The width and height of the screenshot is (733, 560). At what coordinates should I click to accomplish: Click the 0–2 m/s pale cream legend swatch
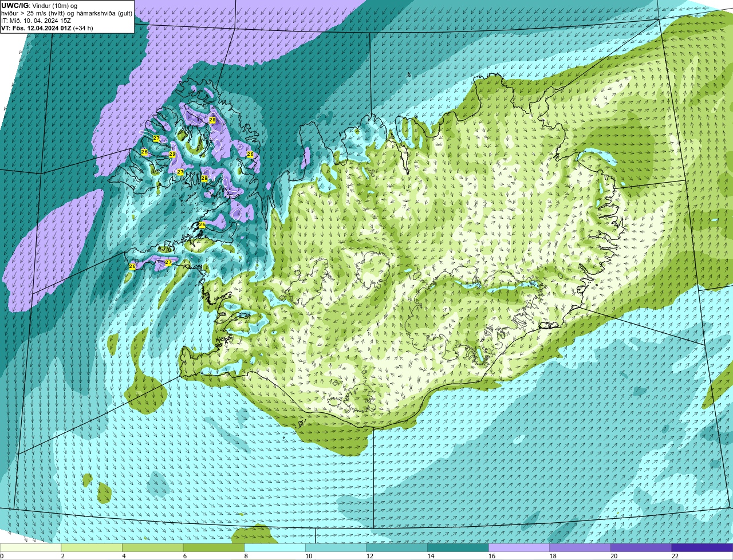(30, 548)
